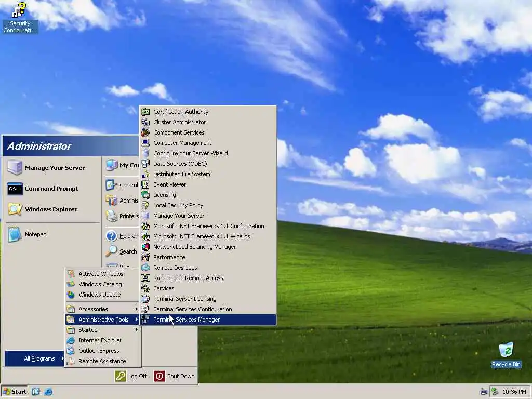Click the Internet Explorer icon in programs list
This screenshot has height=399, width=532.
[71, 340]
